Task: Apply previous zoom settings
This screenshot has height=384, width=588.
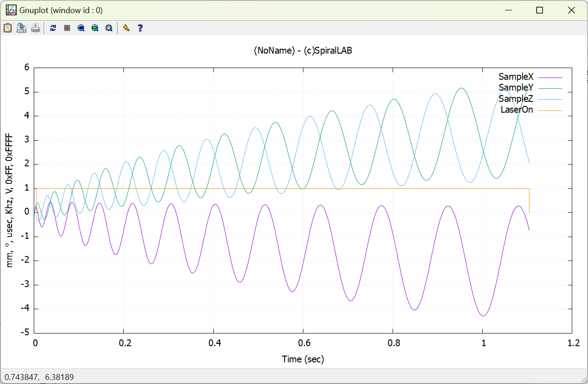Action: coord(81,28)
